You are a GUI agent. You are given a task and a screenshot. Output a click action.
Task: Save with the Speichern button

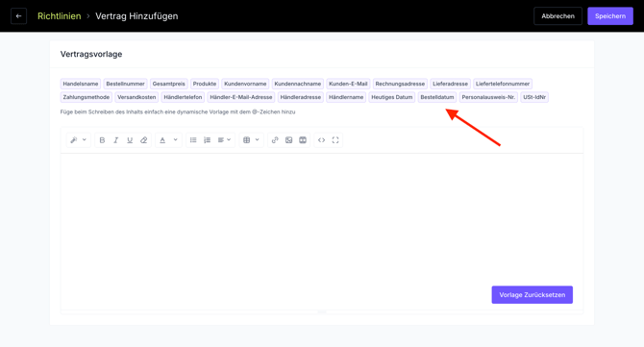pyautogui.click(x=610, y=16)
